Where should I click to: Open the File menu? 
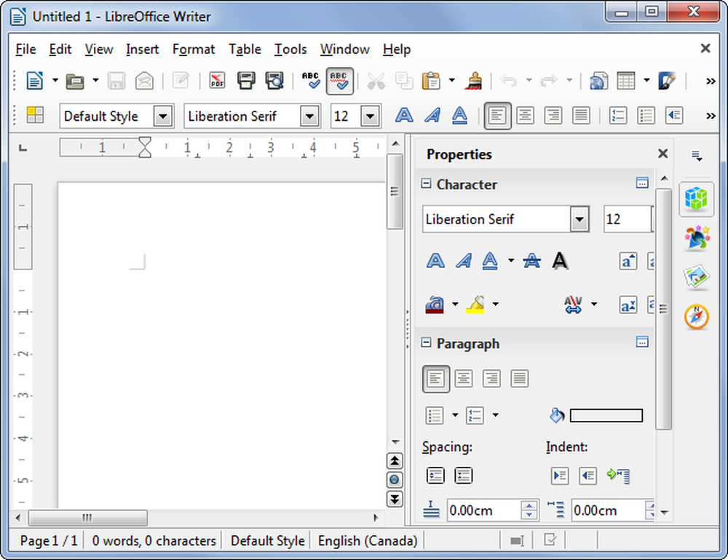25,50
